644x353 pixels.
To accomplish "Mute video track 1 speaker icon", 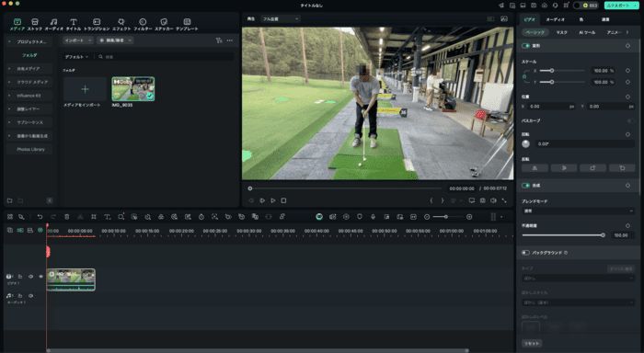I will (x=30, y=277).
